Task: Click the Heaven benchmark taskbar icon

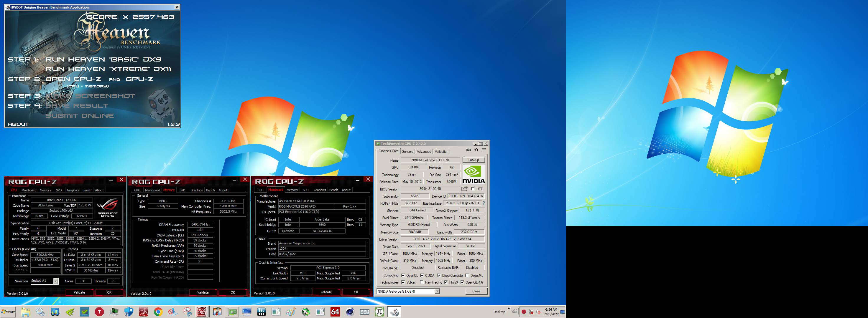Action: 394,312
